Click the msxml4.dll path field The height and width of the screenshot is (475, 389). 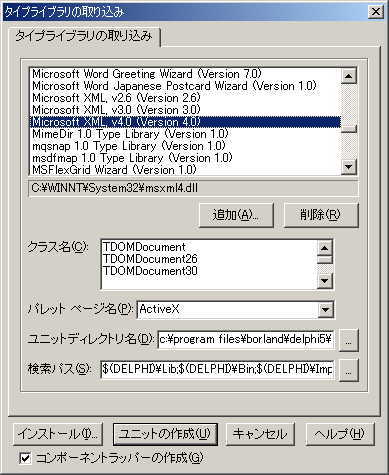(193, 188)
